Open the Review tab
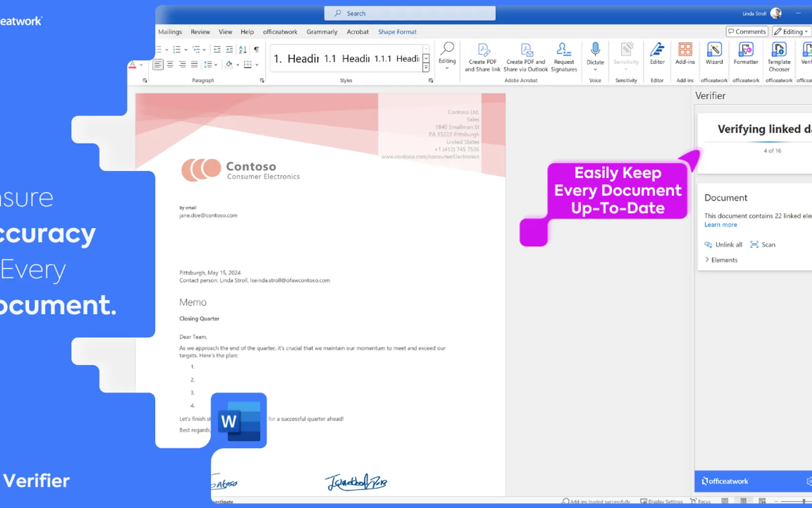Viewport: 812px width, 508px height. pos(200,31)
